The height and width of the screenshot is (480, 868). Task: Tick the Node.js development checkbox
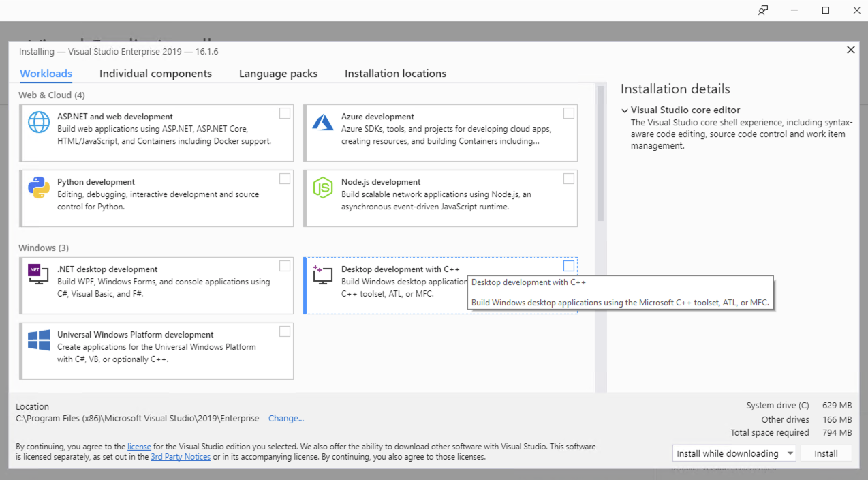(569, 179)
